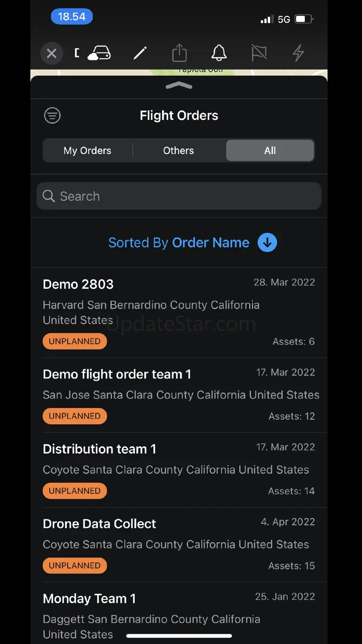The width and height of the screenshot is (362, 644).
Task: Select the pencil edit tool
Action: (140, 53)
